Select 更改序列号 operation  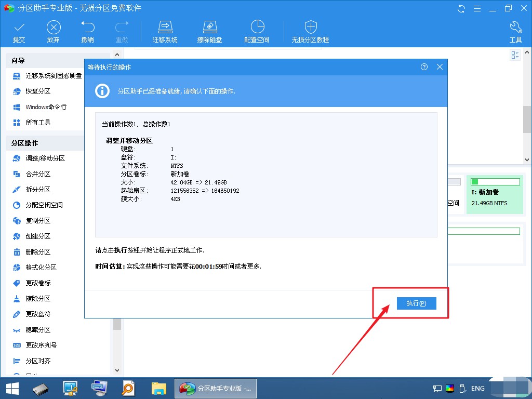(35, 345)
